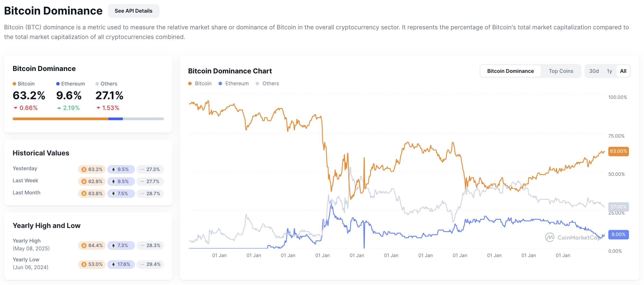This screenshot has height=285, width=644.
Task: Select the Bitcoin Dominance chart tab
Action: 510,71
